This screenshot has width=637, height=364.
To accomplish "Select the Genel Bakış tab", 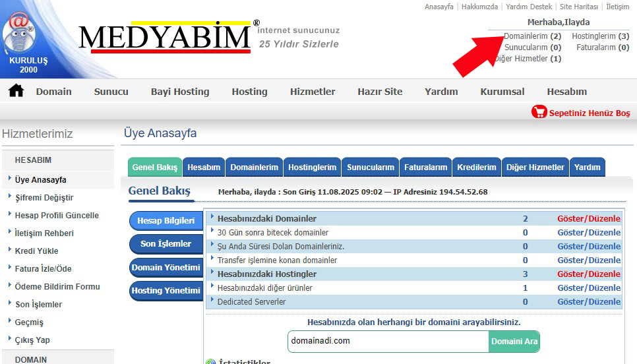I will click(155, 167).
